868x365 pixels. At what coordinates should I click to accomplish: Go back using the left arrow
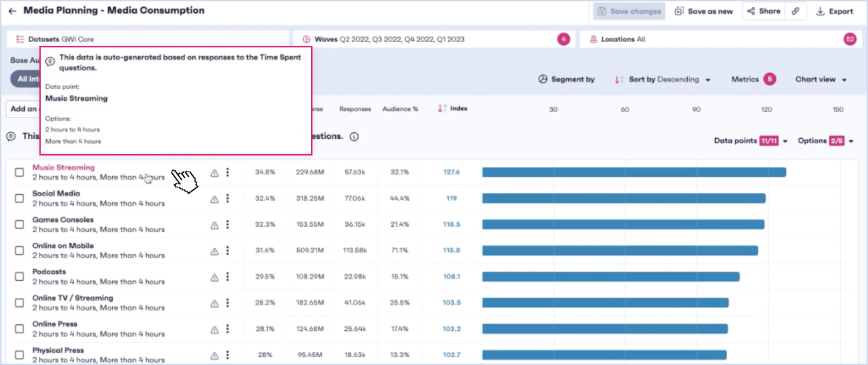click(x=13, y=11)
